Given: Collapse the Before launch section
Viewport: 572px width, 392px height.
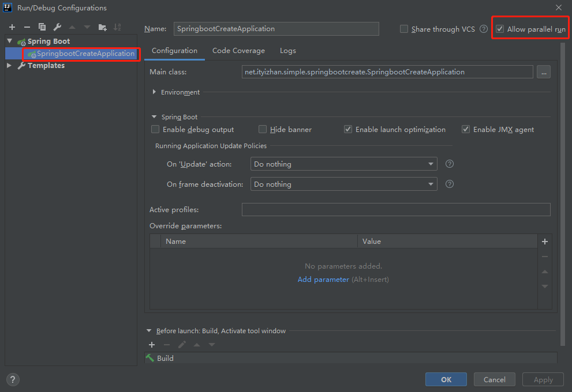Looking at the screenshot, I should (x=149, y=331).
